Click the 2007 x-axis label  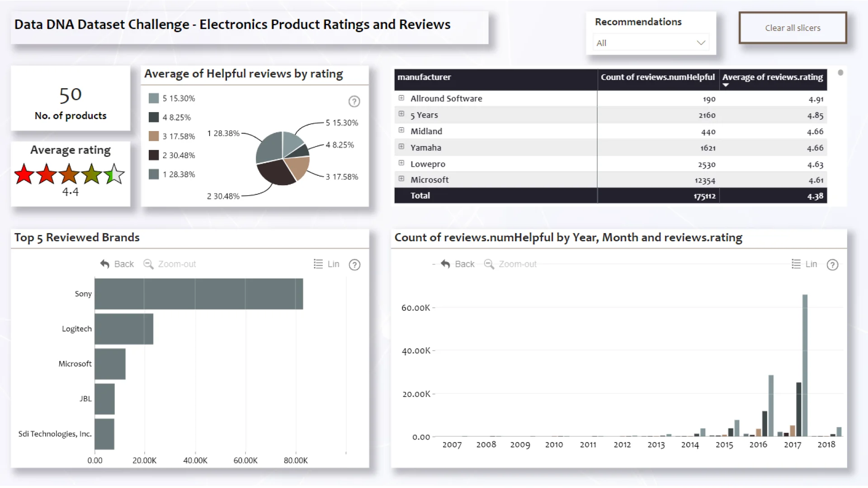(452, 445)
